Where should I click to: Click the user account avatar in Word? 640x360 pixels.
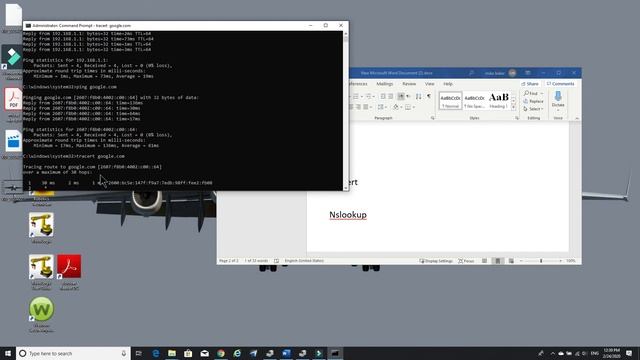tap(512, 73)
